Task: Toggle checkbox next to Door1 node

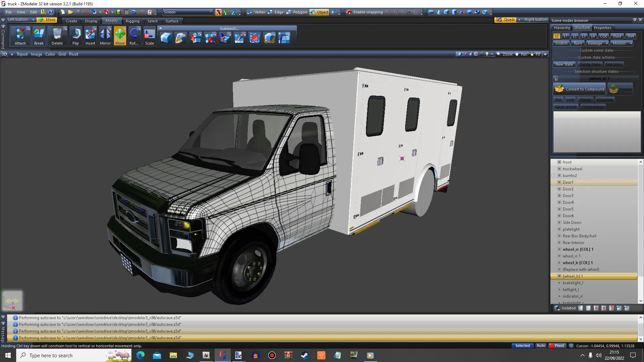Action: pyautogui.click(x=559, y=182)
